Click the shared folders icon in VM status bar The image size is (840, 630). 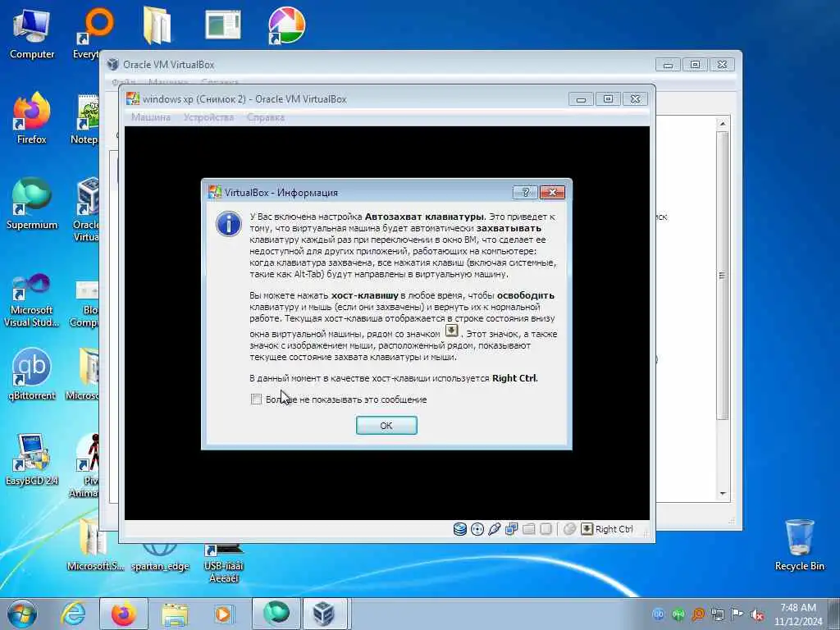529,529
